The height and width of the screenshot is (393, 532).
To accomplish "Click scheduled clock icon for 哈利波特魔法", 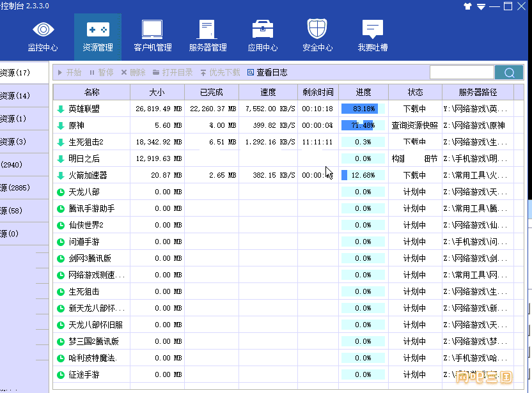I will click(61, 358).
